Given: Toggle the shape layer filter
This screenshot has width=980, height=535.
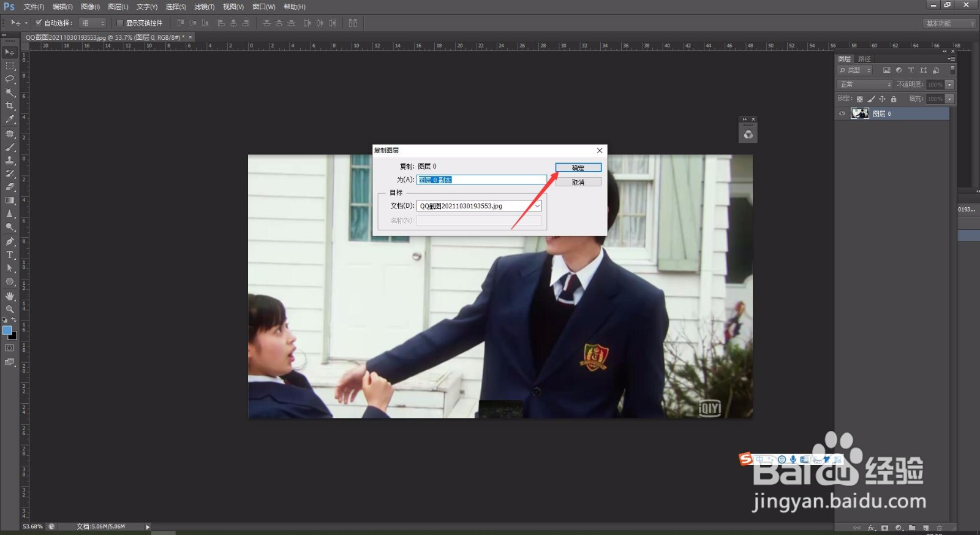Looking at the screenshot, I should point(923,70).
